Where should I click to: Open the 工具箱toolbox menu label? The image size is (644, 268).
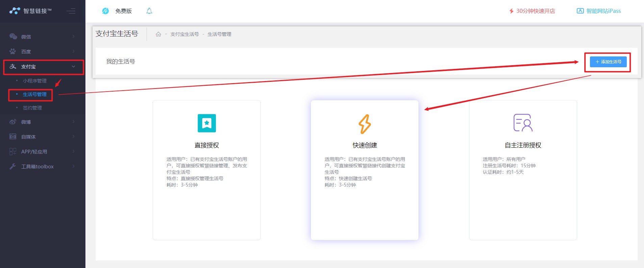pos(37,167)
